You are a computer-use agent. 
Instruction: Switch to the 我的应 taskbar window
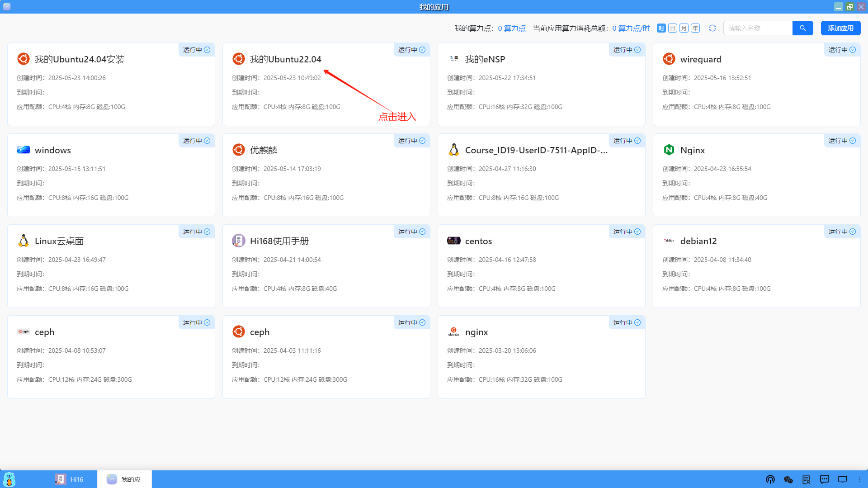pyautogui.click(x=124, y=479)
